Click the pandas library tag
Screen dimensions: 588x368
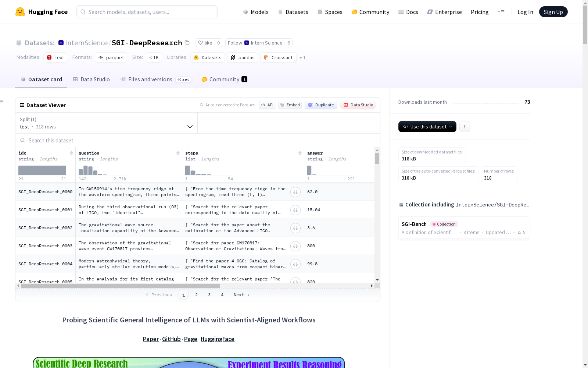pyautogui.click(x=243, y=57)
